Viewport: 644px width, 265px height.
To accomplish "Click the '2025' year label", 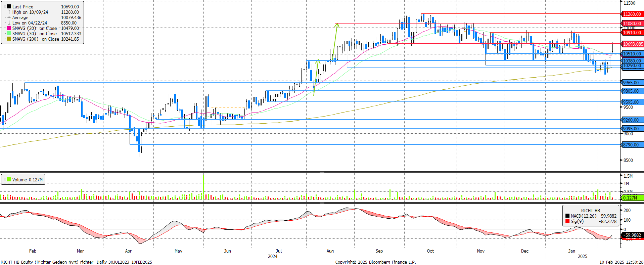I will coord(582,256).
